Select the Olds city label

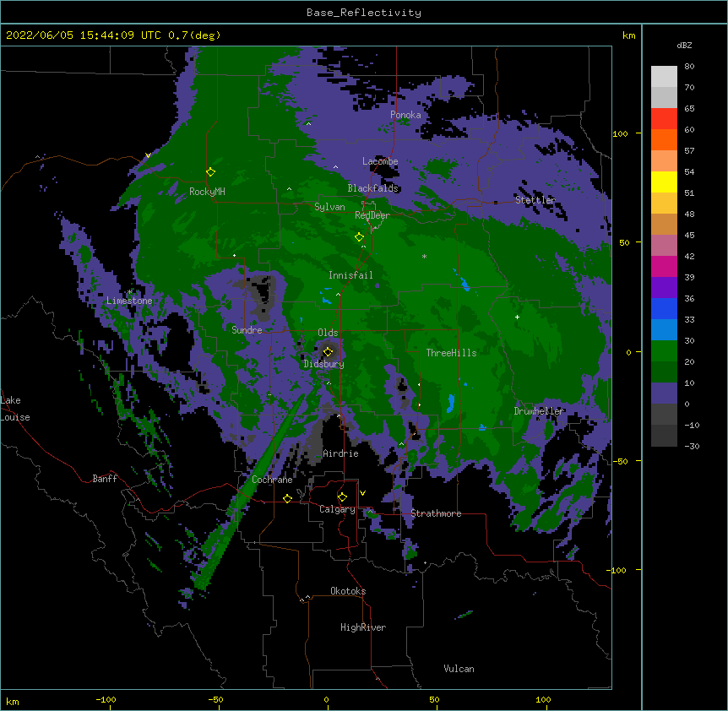tap(328, 333)
